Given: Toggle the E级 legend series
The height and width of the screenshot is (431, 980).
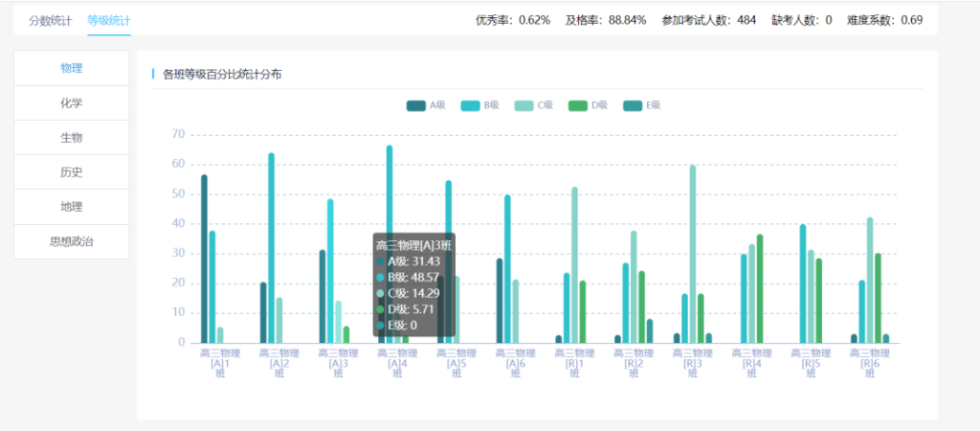Looking at the screenshot, I should tap(642, 105).
